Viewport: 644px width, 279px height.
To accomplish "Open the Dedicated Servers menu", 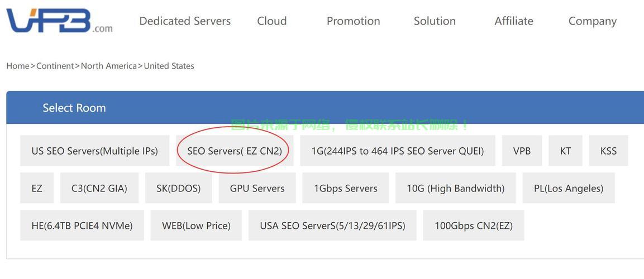I will point(185,21).
